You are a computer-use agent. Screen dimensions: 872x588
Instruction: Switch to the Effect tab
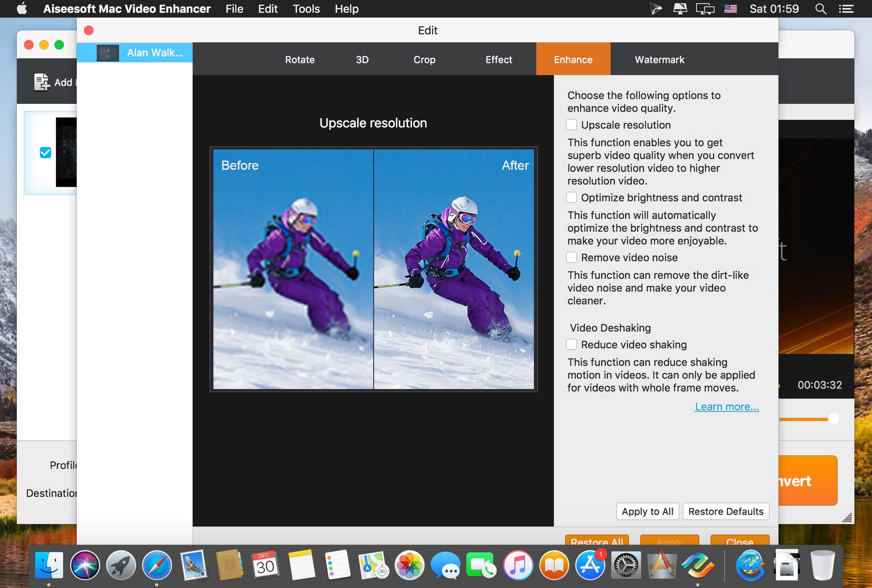click(498, 60)
